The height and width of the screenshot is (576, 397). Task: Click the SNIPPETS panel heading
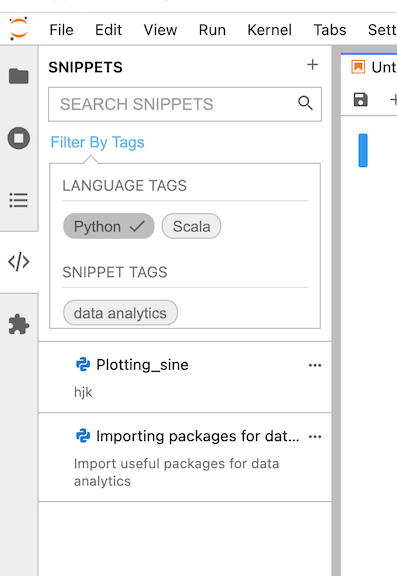pyautogui.click(x=86, y=67)
